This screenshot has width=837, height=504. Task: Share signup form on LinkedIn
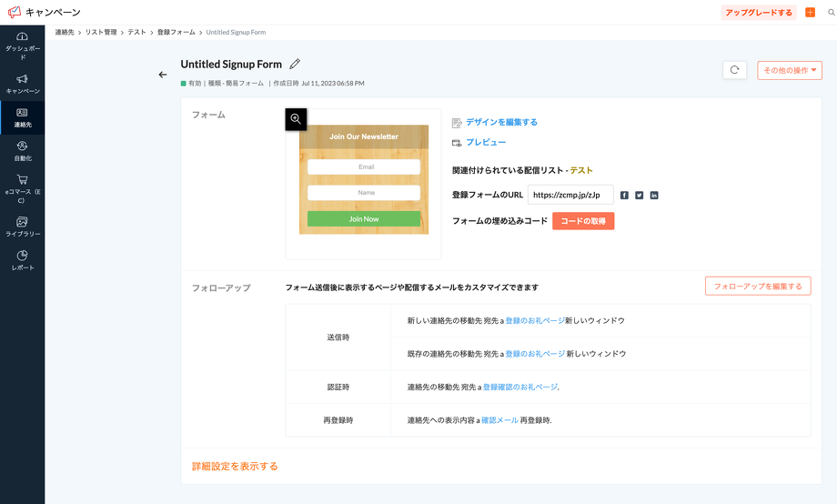click(654, 196)
